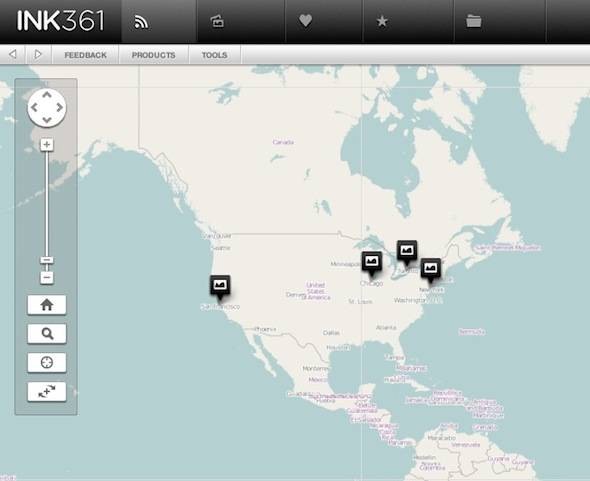The image size is (590, 481).
Task: Pan the map up
Action: click(47, 95)
